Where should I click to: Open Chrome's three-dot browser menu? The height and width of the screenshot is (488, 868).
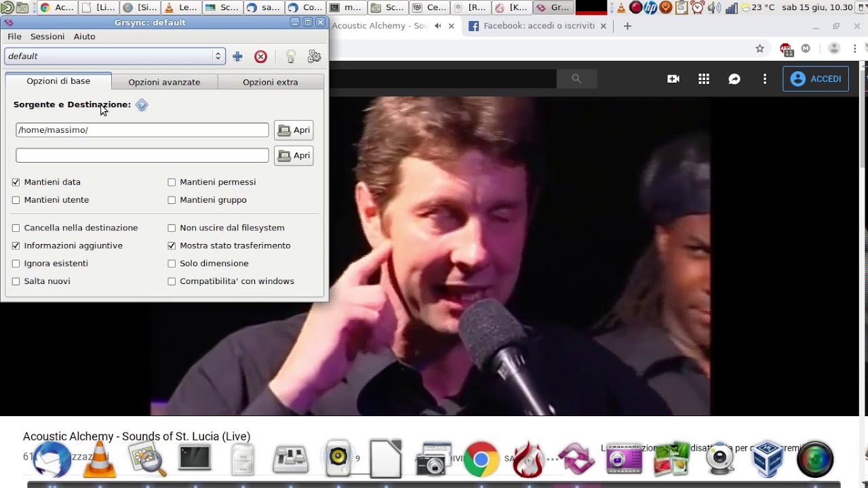(856, 48)
